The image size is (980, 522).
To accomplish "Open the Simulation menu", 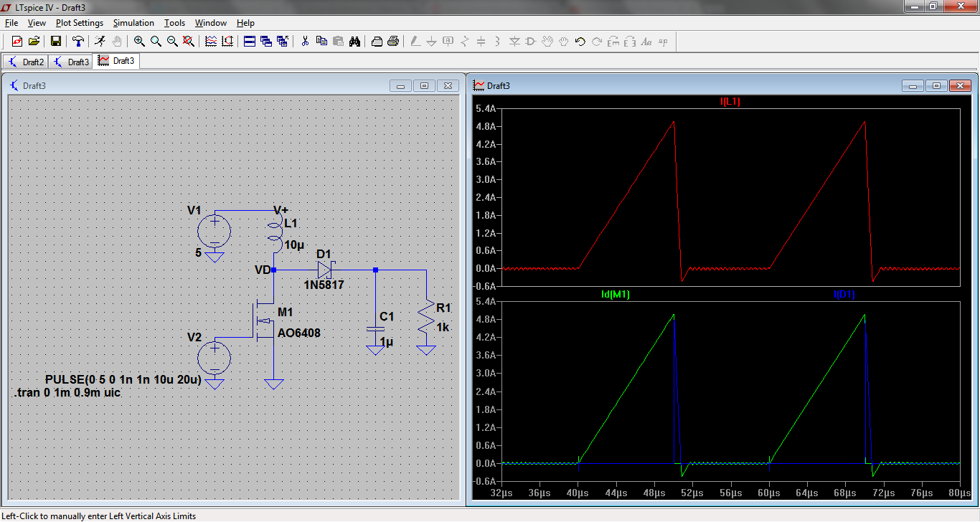I will tap(133, 22).
